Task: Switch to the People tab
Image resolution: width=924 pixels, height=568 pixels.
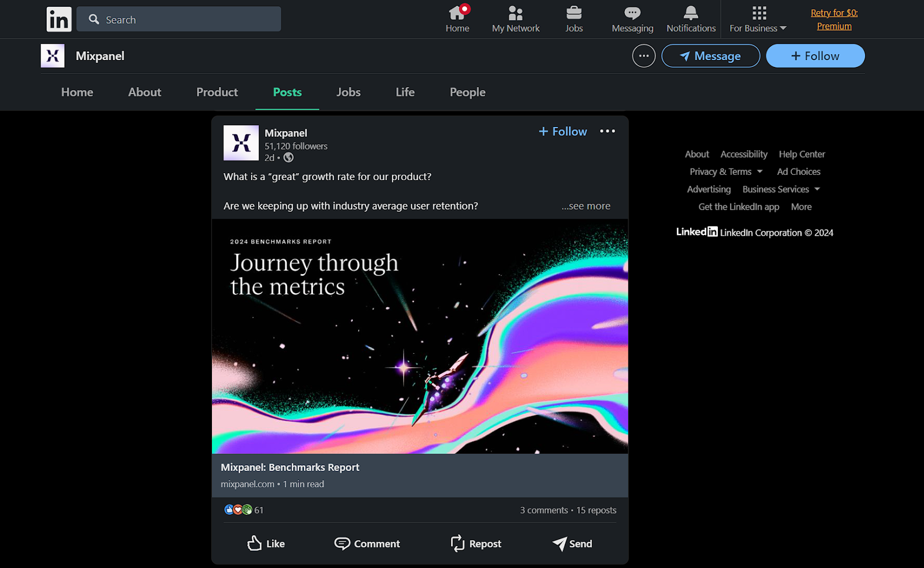Action: point(468,92)
